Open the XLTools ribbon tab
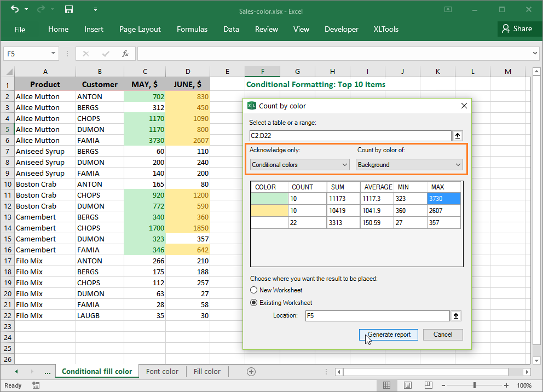Screen dimensions: 543x392 (x=386, y=29)
